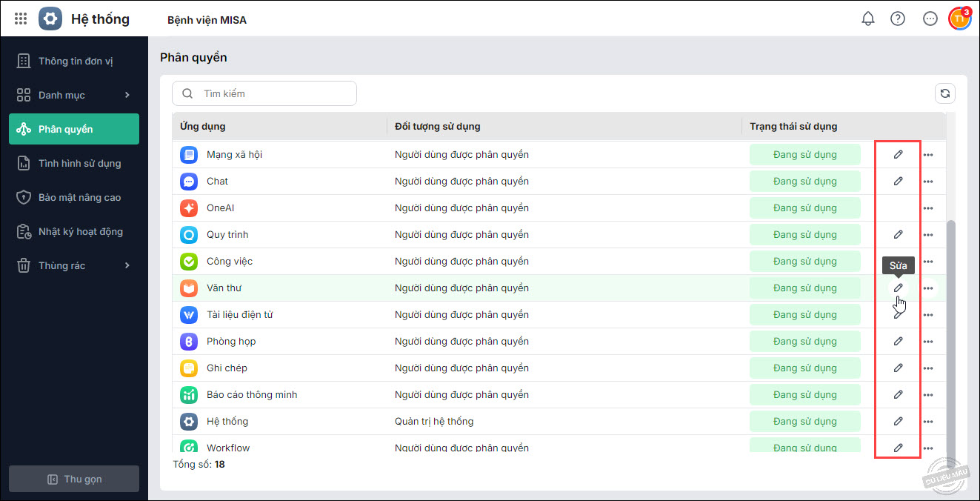980x501 pixels.
Task: Open more options for the OneAI row
Action: tap(928, 208)
